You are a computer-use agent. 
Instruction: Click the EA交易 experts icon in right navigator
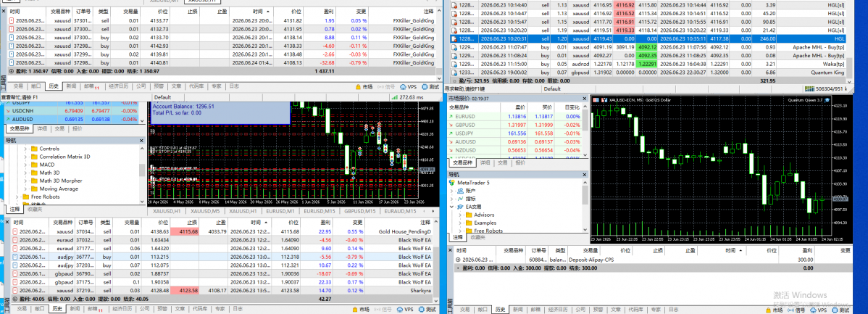click(461, 207)
